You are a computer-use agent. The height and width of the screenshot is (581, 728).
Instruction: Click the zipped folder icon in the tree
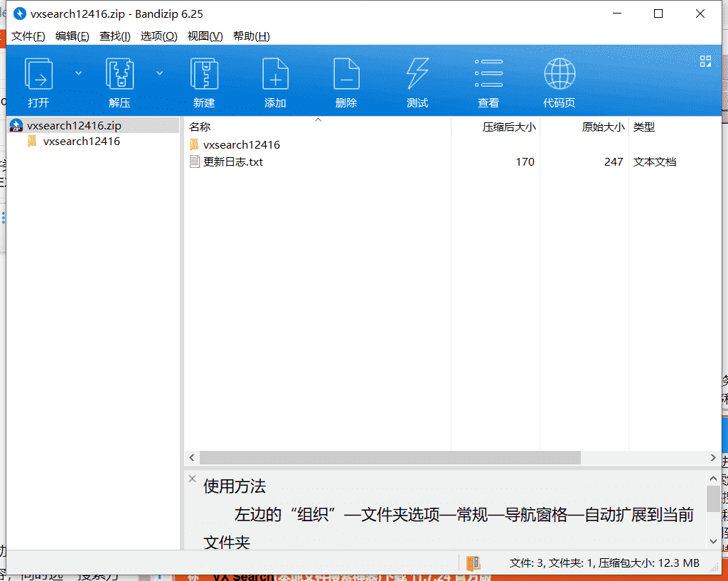[32, 142]
